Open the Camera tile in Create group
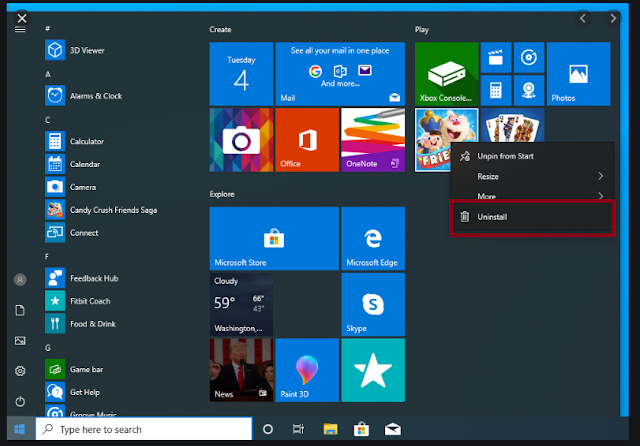The width and height of the screenshot is (640, 446). click(x=241, y=140)
